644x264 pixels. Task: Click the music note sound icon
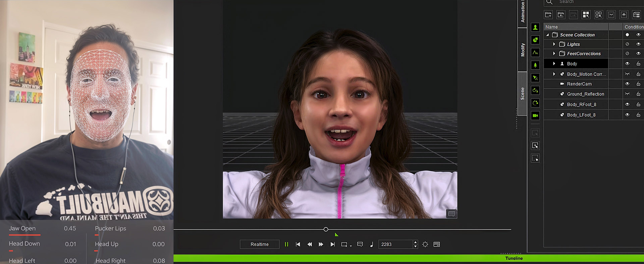coord(371,245)
